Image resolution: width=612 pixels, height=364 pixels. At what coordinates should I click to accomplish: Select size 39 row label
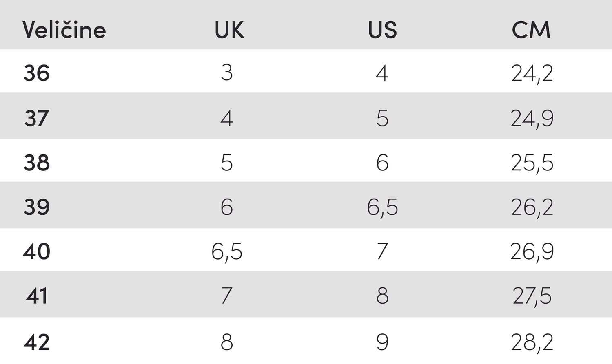click(37, 207)
